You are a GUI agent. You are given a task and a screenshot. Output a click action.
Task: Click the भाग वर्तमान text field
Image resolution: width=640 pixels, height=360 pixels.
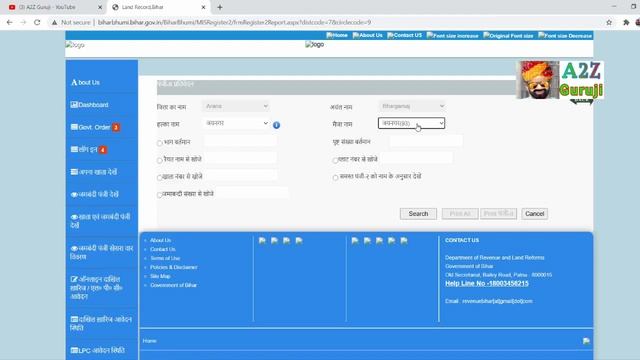coord(240,141)
